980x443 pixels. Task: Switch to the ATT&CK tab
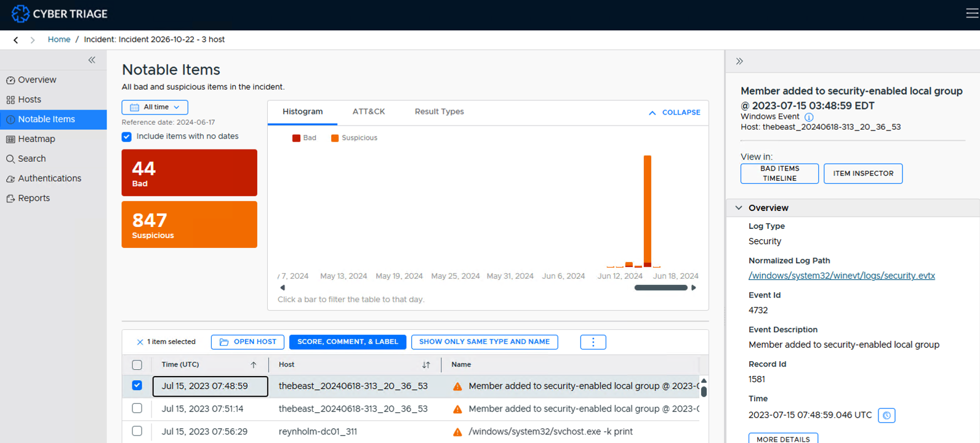pos(369,112)
